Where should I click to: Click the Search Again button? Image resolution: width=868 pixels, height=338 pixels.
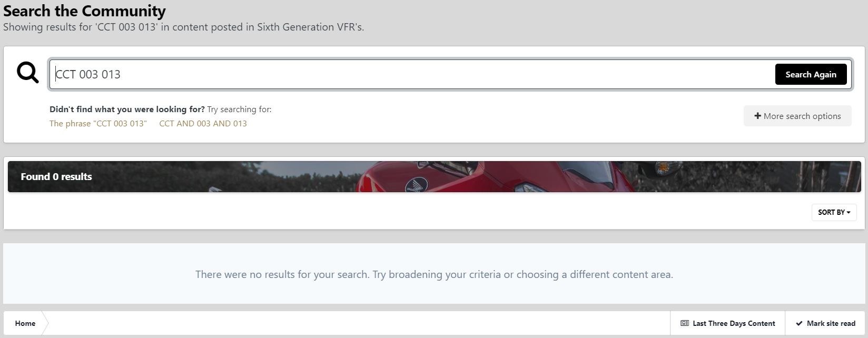coord(811,74)
